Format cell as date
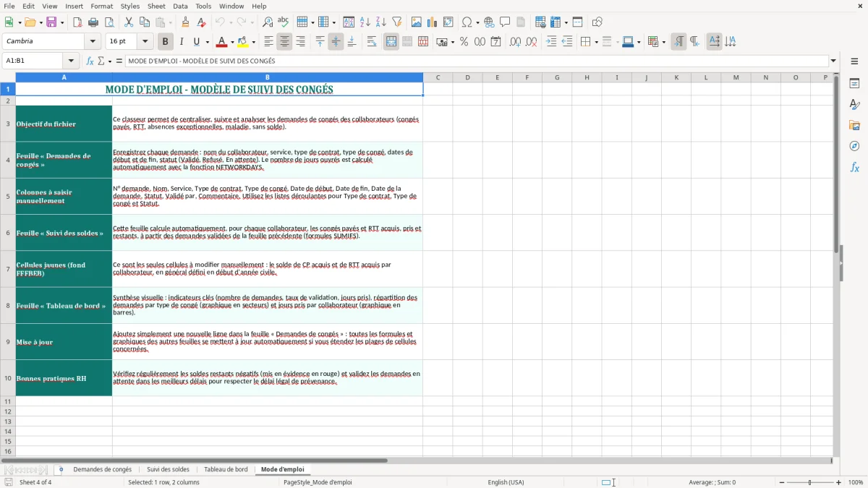868x488 pixels. (495, 42)
